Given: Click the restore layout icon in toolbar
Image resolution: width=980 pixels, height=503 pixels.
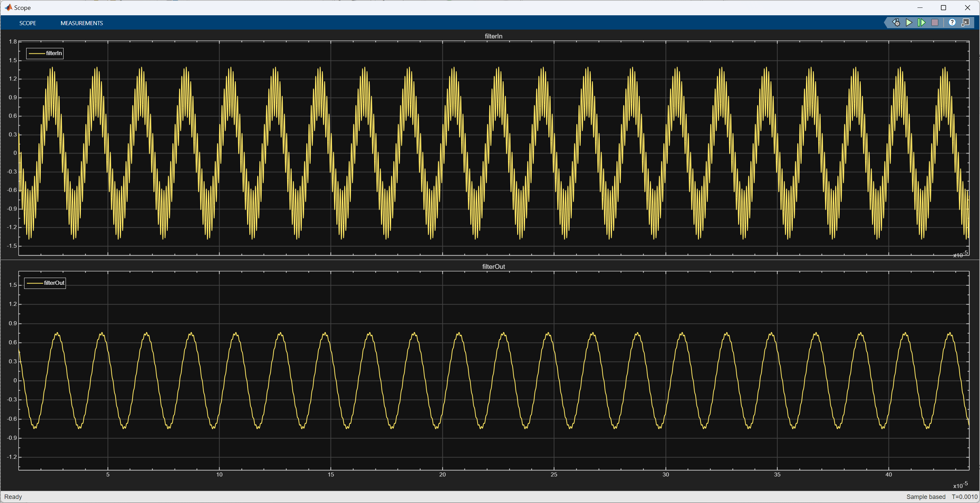Looking at the screenshot, I should point(965,23).
